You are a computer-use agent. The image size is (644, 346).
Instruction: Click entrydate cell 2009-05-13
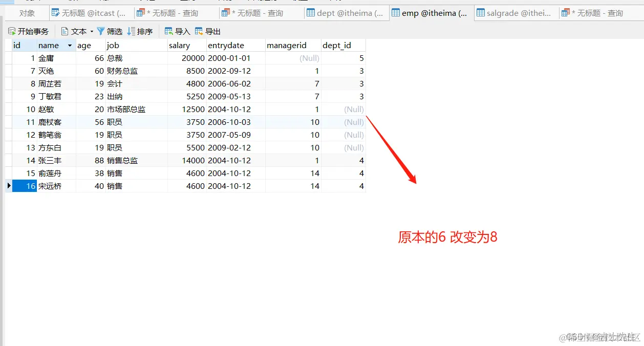[x=236, y=97]
